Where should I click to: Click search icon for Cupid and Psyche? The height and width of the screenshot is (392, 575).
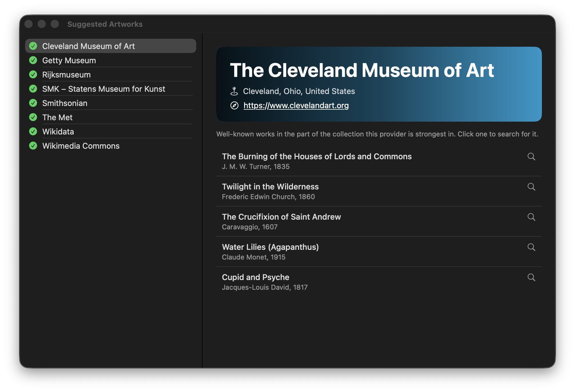click(531, 277)
